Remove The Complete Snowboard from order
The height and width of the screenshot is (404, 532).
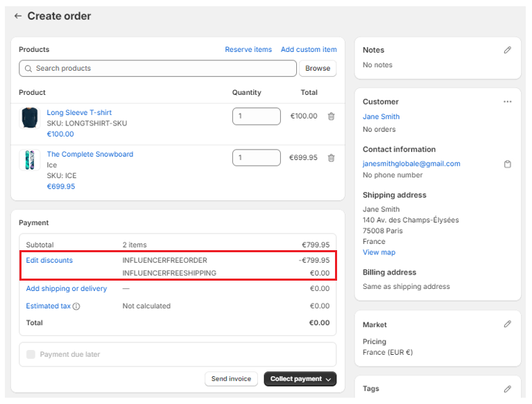point(331,158)
